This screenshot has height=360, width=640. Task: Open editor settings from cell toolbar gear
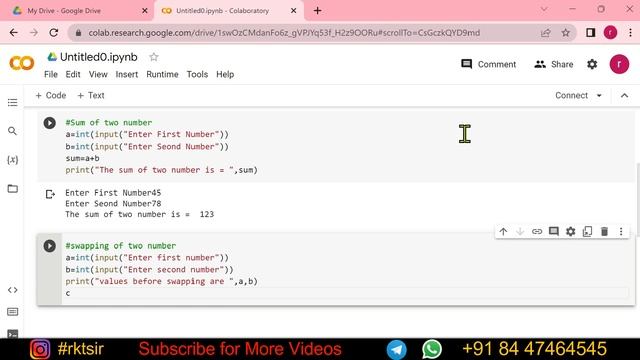click(571, 231)
